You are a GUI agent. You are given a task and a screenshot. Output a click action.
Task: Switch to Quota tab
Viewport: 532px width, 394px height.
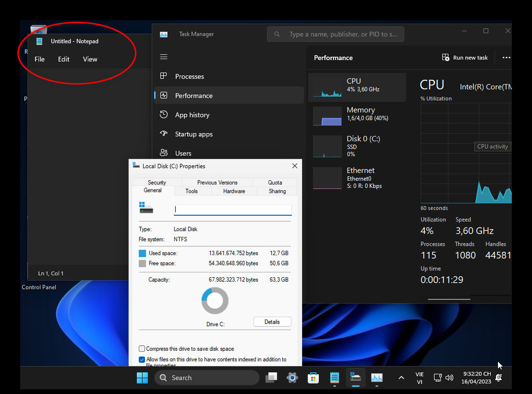tap(275, 182)
